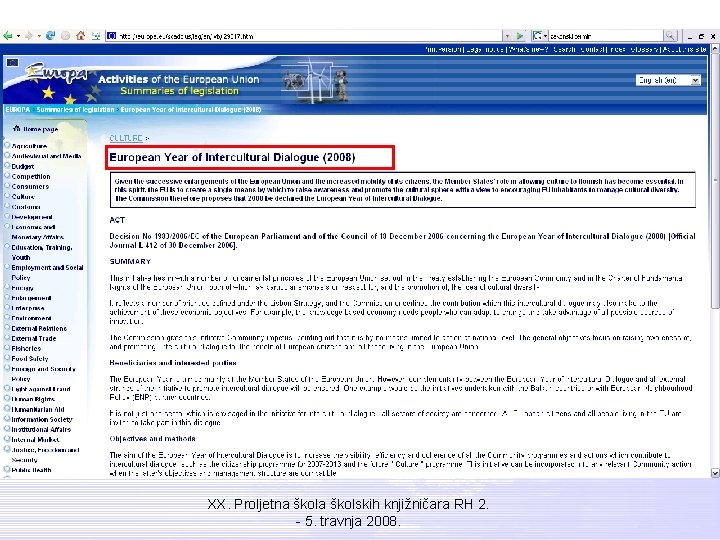
Task: Open Culture in the sidebar
Action: pyautogui.click(x=23, y=197)
